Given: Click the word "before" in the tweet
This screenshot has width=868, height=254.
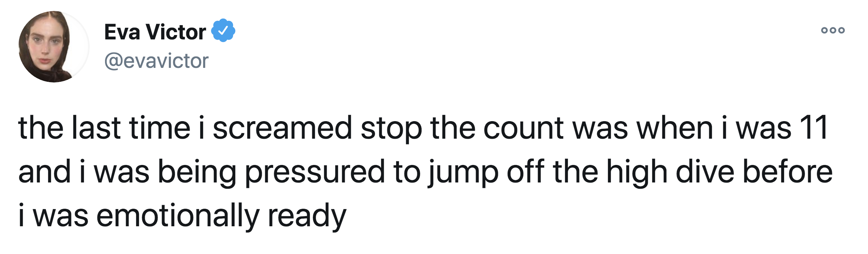Looking at the screenshot, I should point(788,172).
